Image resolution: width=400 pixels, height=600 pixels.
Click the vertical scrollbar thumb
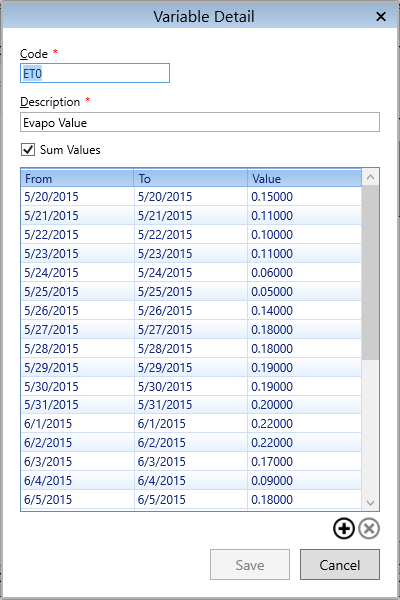[370, 272]
